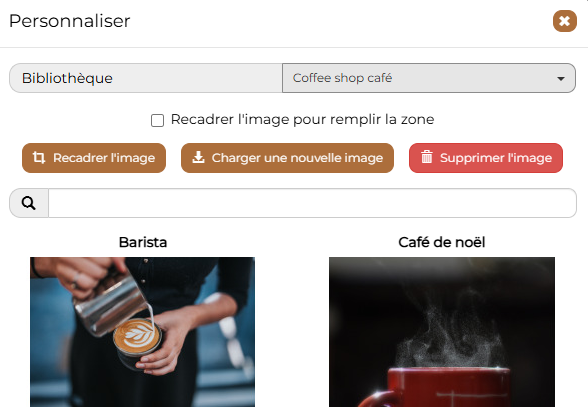Click the Café de noël title text

click(442, 242)
